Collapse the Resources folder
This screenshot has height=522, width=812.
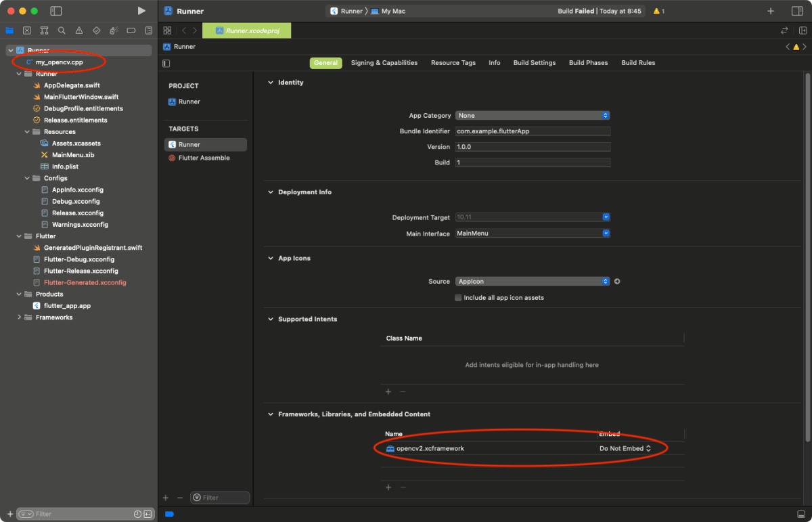point(27,132)
